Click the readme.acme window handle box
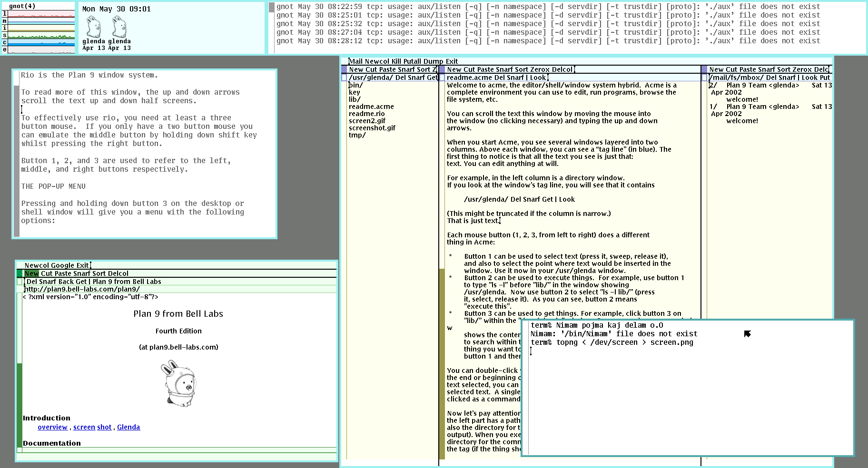Image resolution: width=868 pixels, height=468 pixels. [x=442, y=78]
